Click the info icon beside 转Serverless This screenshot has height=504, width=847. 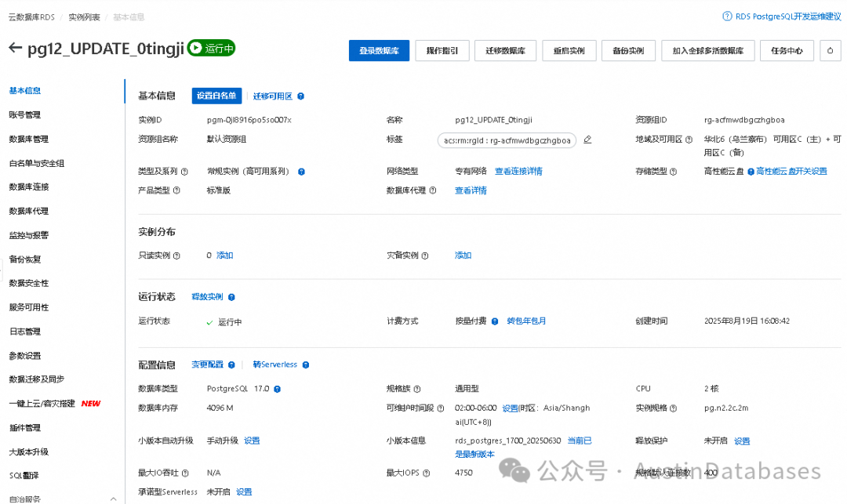[306, 364]
